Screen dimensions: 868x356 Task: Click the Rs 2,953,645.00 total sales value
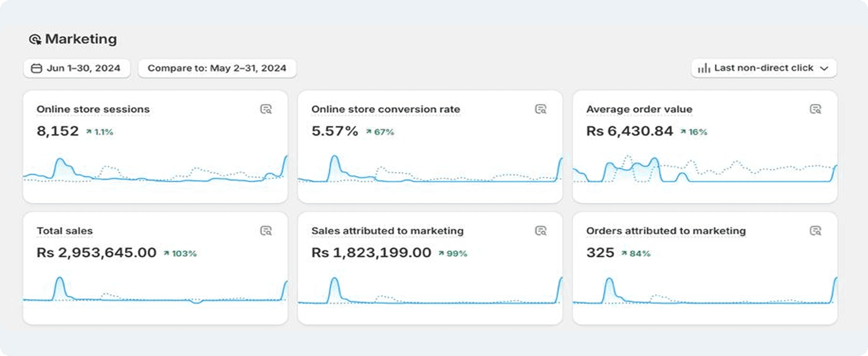[x=96, y=253]
